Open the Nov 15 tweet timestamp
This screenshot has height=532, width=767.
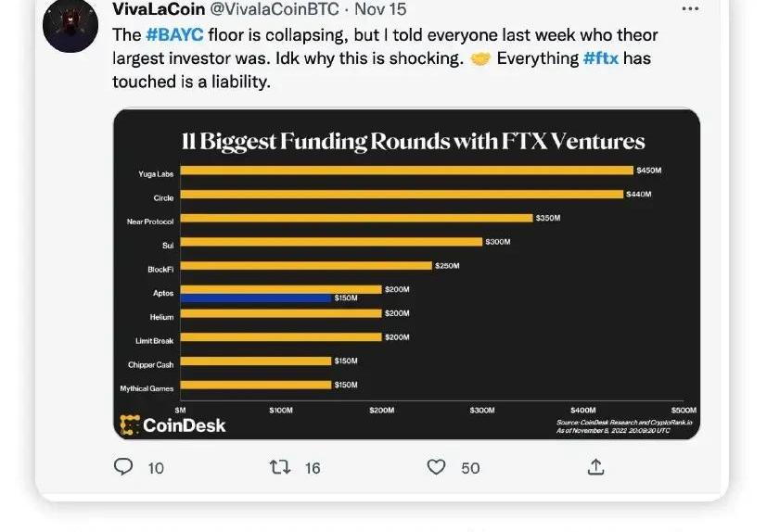point(380,8)
